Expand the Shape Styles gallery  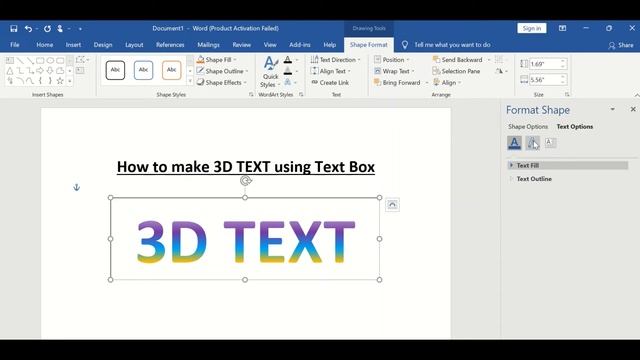[x=190, y=82]
